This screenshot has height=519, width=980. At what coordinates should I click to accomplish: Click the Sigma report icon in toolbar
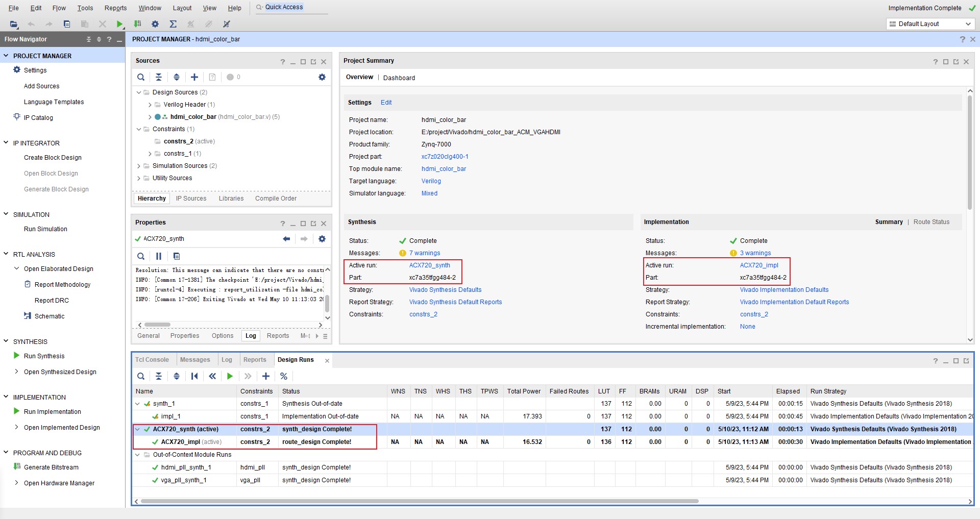(x=173, y=24)
